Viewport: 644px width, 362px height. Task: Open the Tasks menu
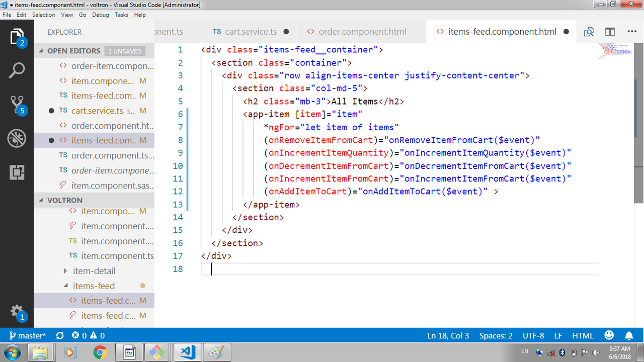coord(121,15)
